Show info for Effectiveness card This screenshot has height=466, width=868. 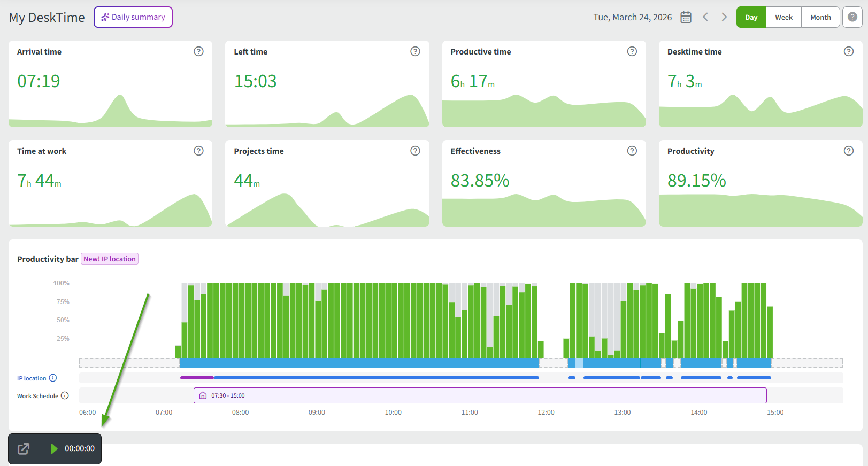click(632, 151)
